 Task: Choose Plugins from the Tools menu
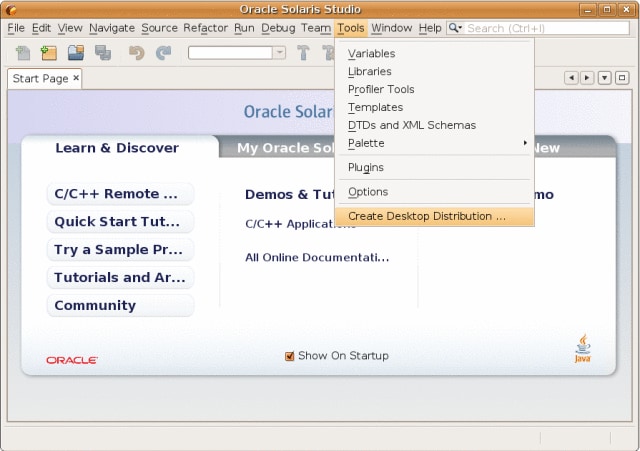(366, 167)
